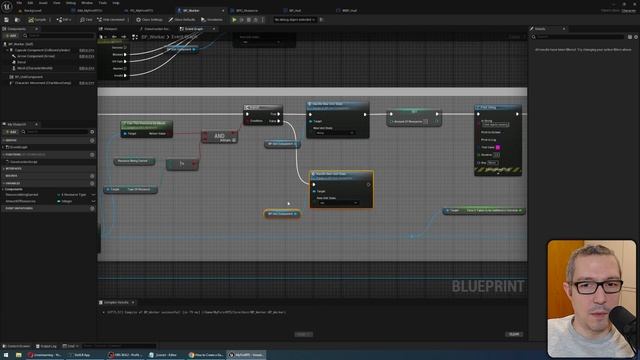Select BP_Worker (Self) in component tree
The width and height of the screenshot is (640, 360).
[20, 44]
